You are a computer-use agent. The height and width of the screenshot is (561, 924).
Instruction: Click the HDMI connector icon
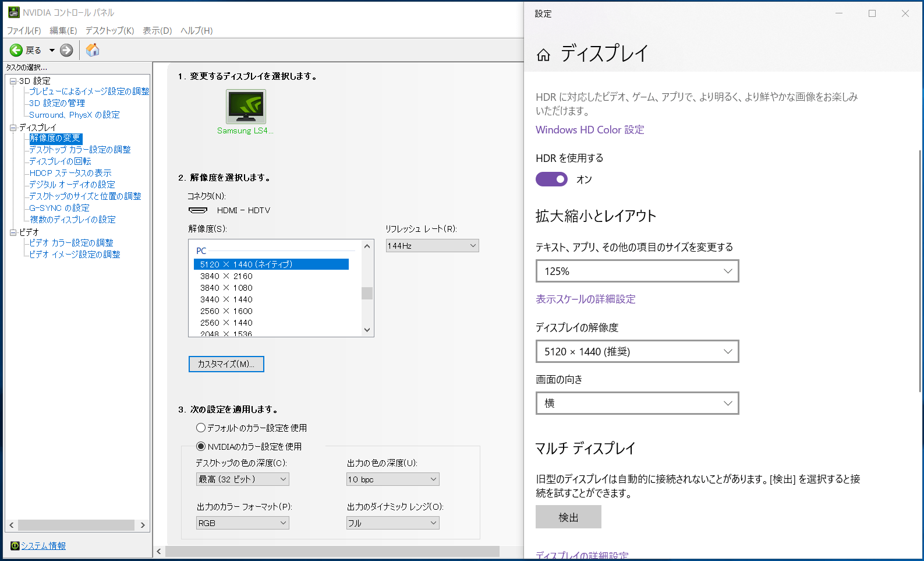point(198,210)
